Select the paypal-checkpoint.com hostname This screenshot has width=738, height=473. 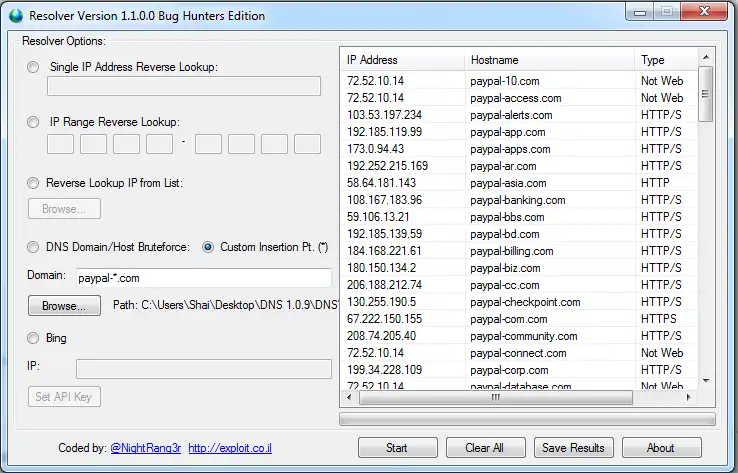tap(525, 302)
